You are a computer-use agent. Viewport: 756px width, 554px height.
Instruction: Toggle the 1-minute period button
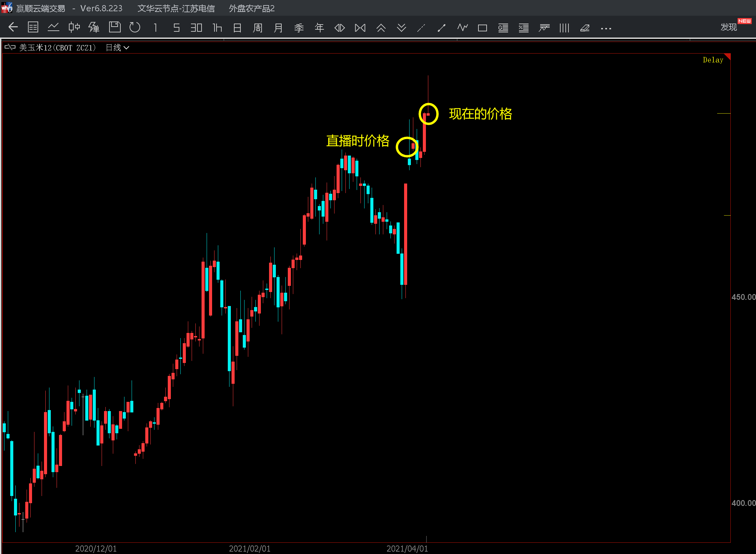point(155,27)
